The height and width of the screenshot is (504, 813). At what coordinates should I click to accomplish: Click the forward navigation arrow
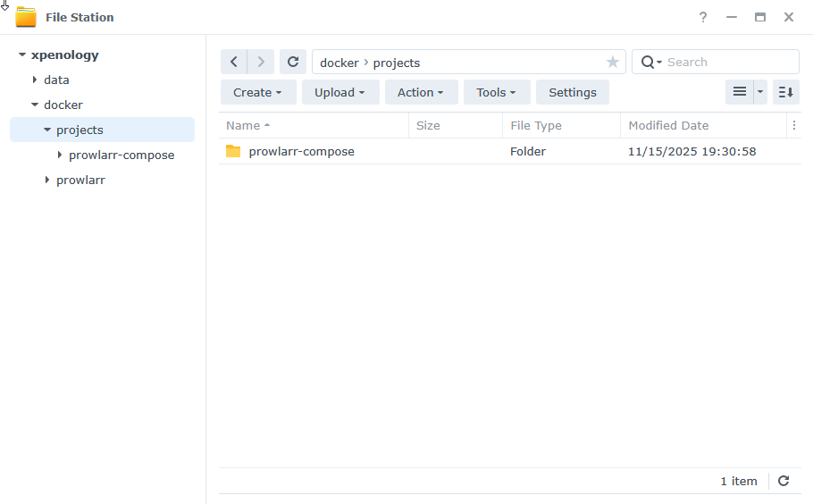pyautogui.click(x=261, y=62)
